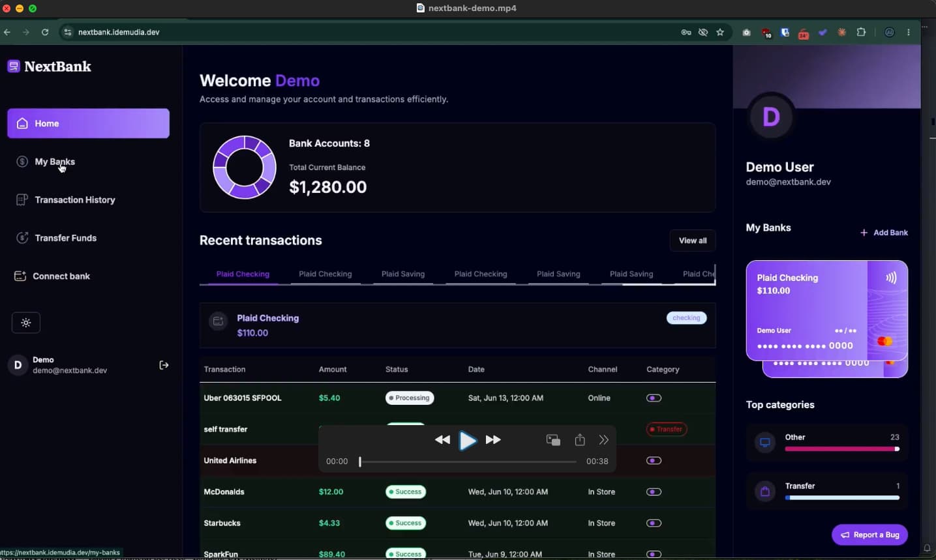
Task: Click the red extension icon with badge 10
Action: [766, 33]
